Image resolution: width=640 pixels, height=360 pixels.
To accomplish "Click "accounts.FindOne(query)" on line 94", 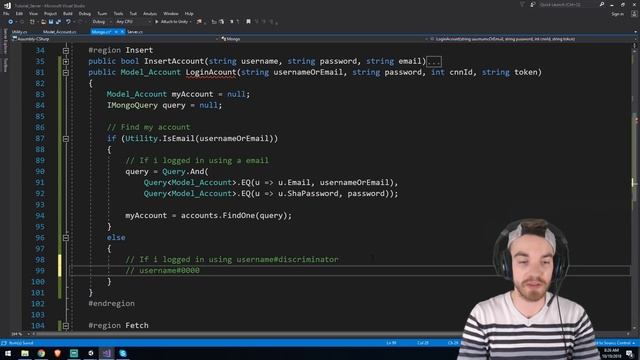I will [235, 216].
